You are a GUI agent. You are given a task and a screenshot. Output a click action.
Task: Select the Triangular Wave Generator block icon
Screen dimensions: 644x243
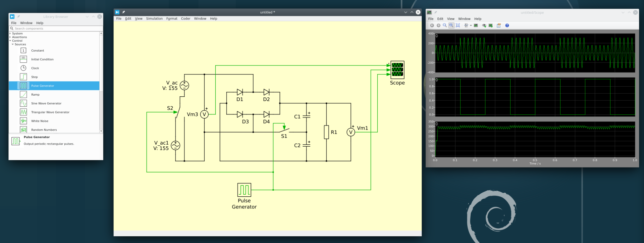coord(23,112)
